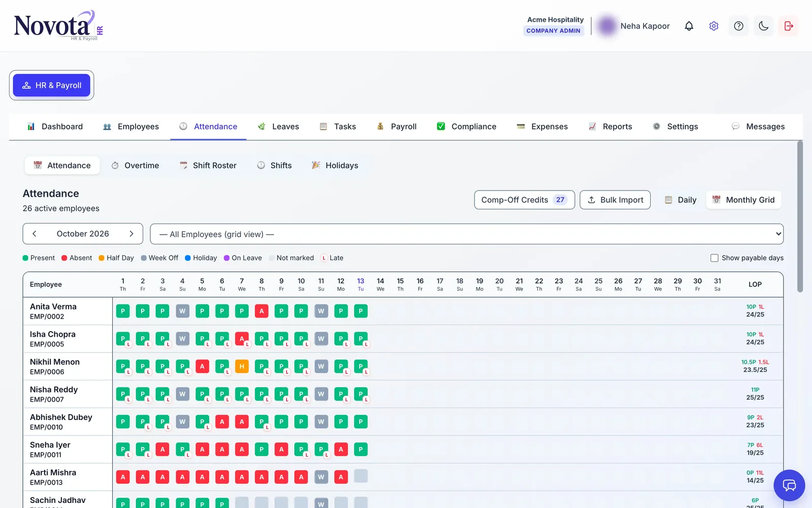
Task: Open the Compliance tab
Action: [466, 126]
